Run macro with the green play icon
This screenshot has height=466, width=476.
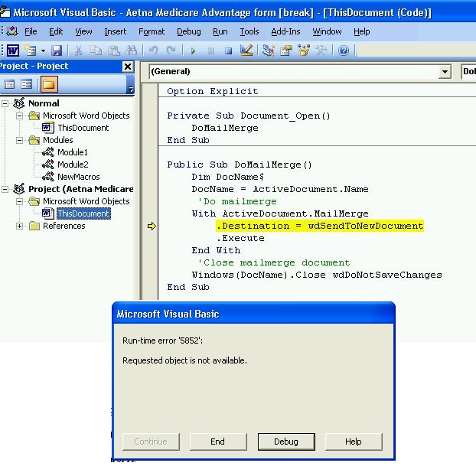coord(193,51)
